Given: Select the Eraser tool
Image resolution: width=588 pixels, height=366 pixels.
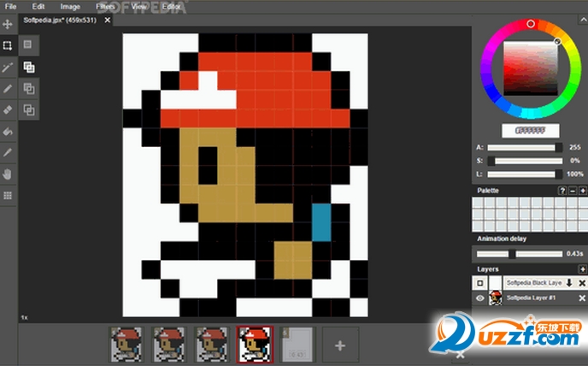Looking at the screenshot, I should pyautogui.click(x=8, y=110).
